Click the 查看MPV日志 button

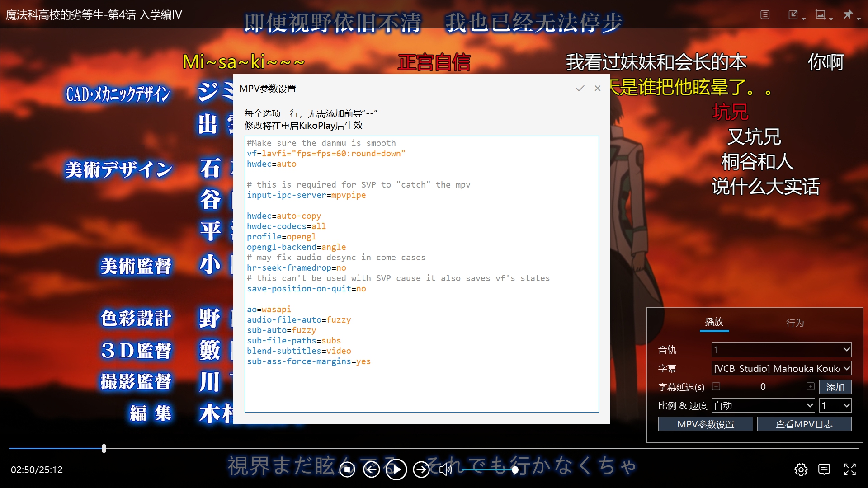tap(804, 424)
